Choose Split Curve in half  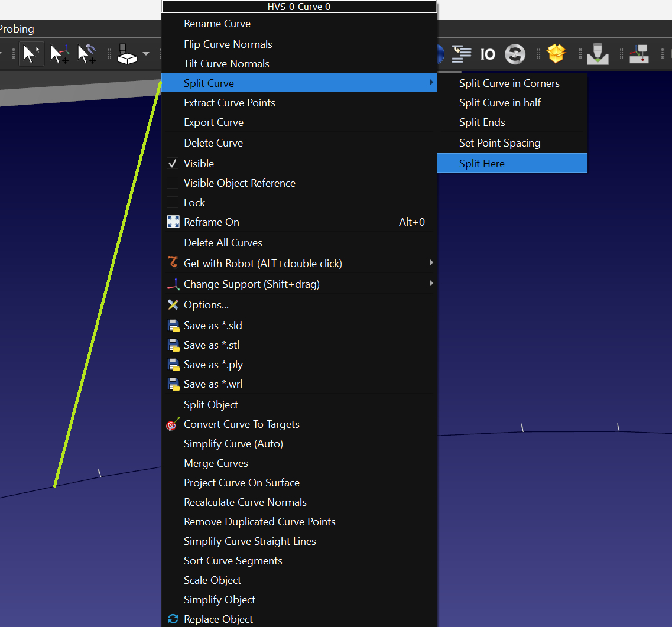tap(499, 103)
